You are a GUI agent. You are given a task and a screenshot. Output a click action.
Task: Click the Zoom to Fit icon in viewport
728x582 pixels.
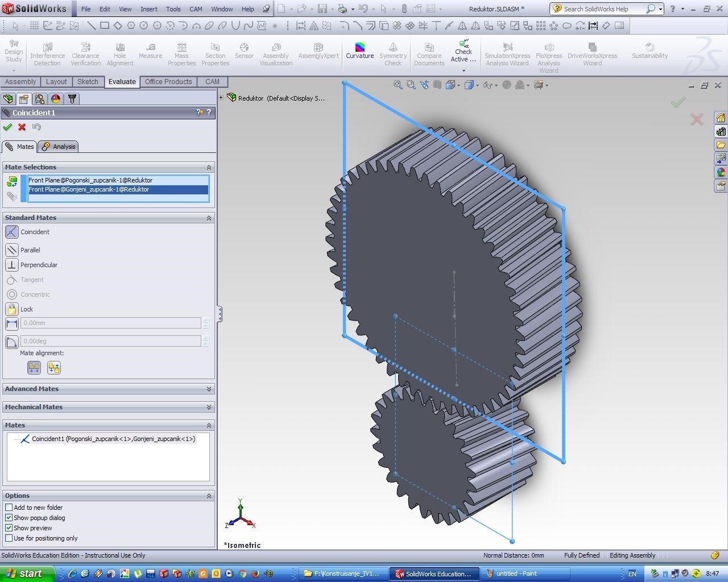(398, 85)
